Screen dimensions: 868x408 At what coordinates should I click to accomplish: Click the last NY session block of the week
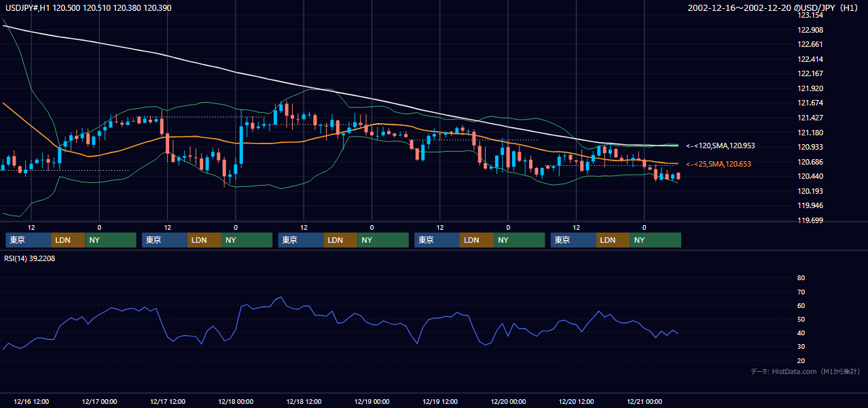tap(656, 240)
